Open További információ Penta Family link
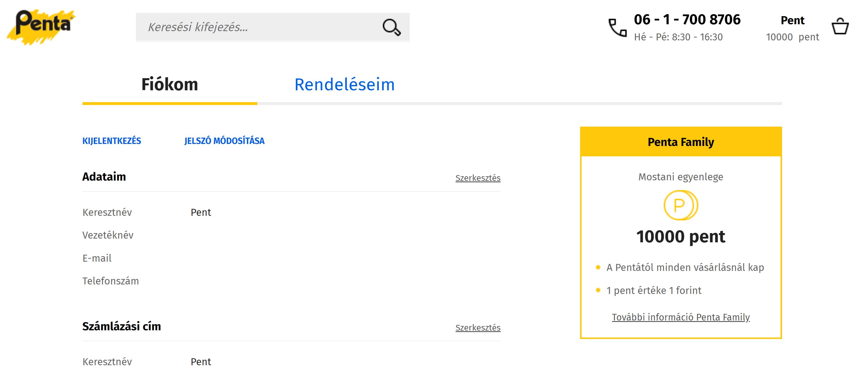Image resolution: width=868 pixels, height=373 pixels. click(x=681, y=317)
